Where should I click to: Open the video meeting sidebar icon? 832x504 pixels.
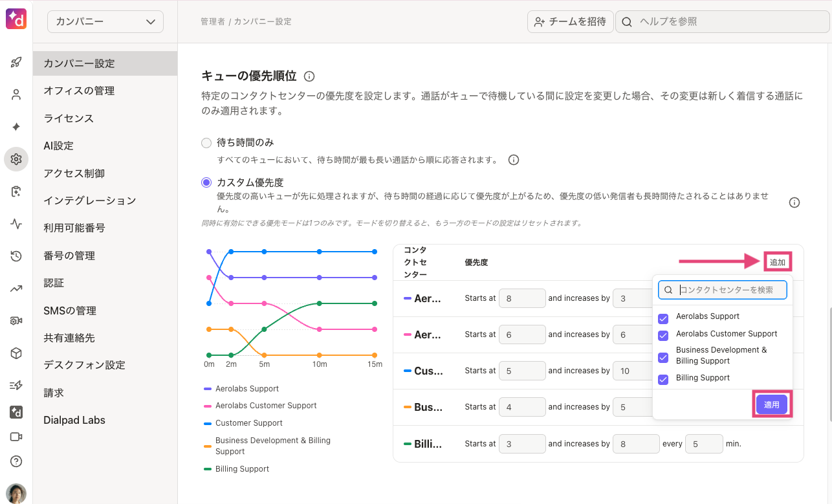click(16, 437)
